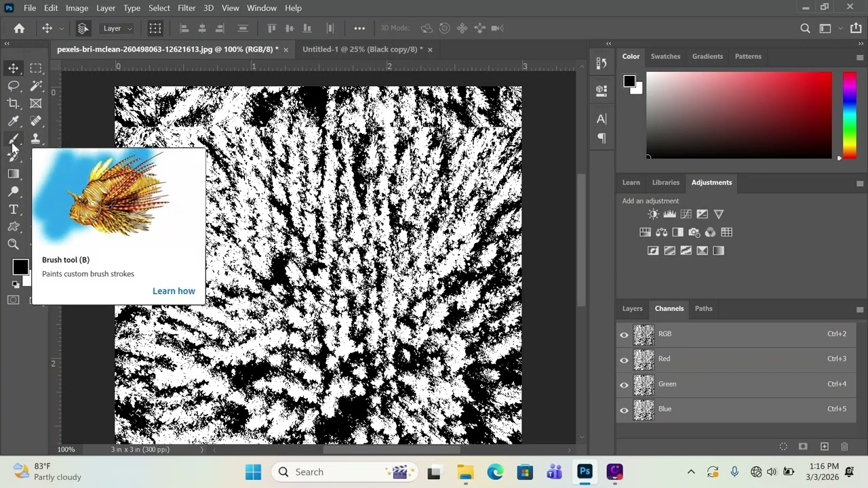Create a new channel

825,447
